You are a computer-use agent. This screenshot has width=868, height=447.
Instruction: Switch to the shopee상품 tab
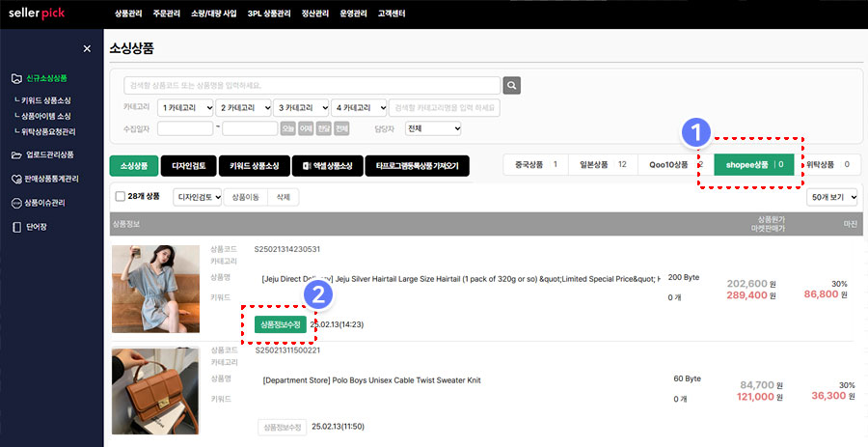point(754,165)
